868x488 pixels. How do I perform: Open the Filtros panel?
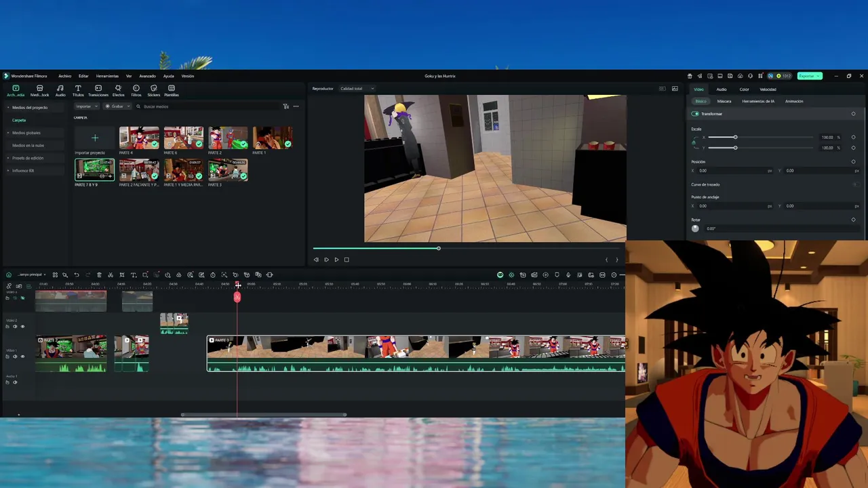(x=136, y=91)
